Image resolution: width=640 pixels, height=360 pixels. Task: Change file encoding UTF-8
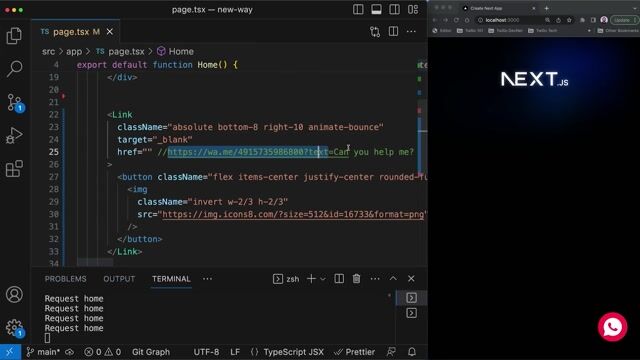click(x=206, y=352)
